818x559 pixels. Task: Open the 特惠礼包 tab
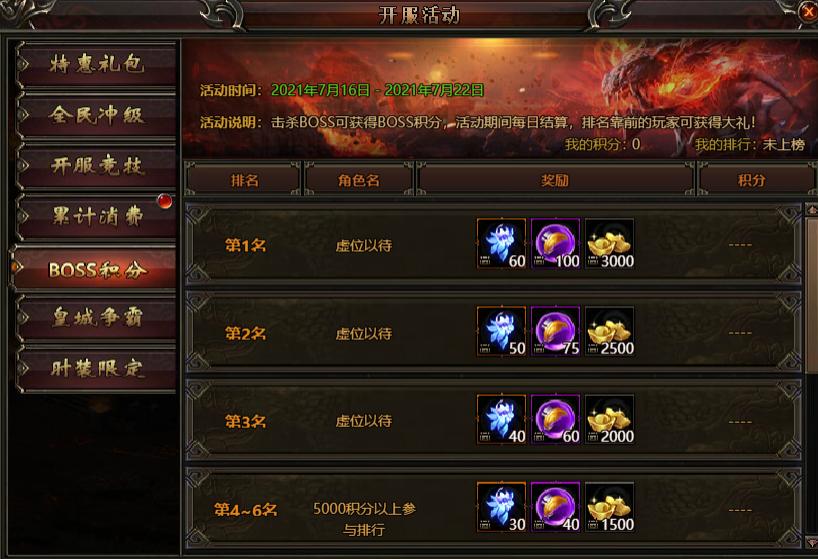coord(97,64)
